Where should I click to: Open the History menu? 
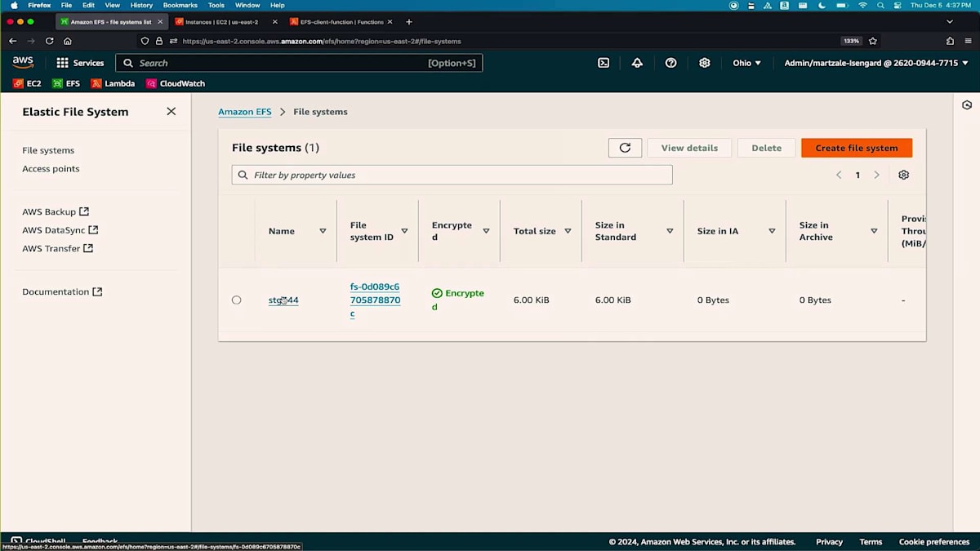click(141, 5)
